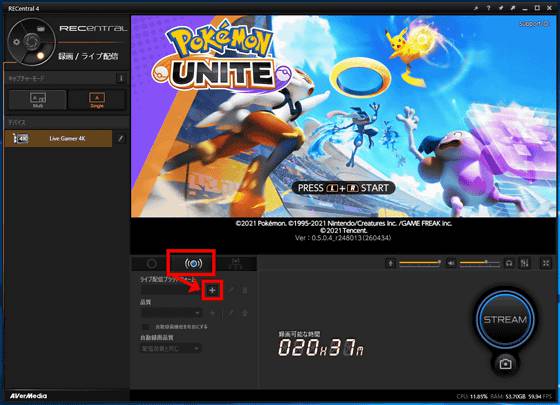Adjust the microphone volume slider
560x405 pixels.
[x=420, y=263]
